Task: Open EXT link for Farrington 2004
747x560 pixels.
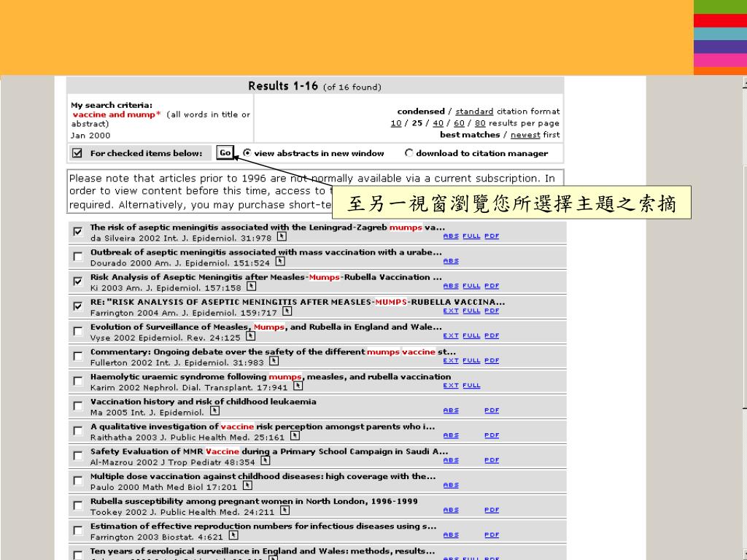Action: 451,311
